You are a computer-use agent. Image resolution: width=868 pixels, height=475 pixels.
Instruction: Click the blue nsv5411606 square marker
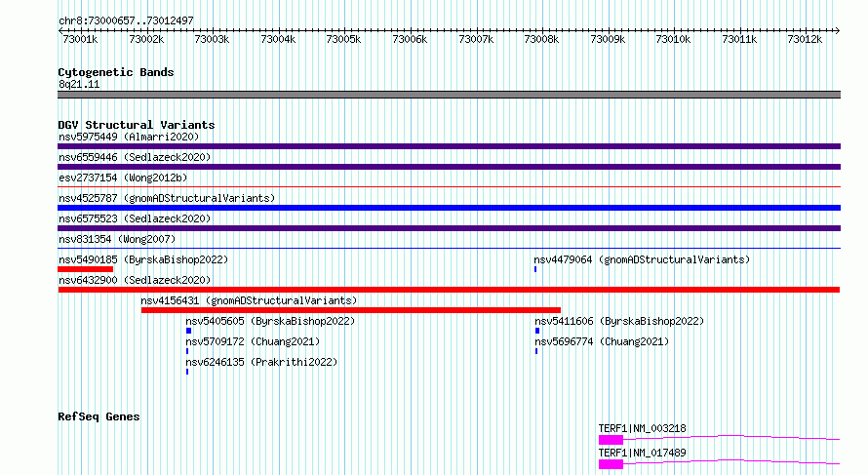click(x=537, y=331)
